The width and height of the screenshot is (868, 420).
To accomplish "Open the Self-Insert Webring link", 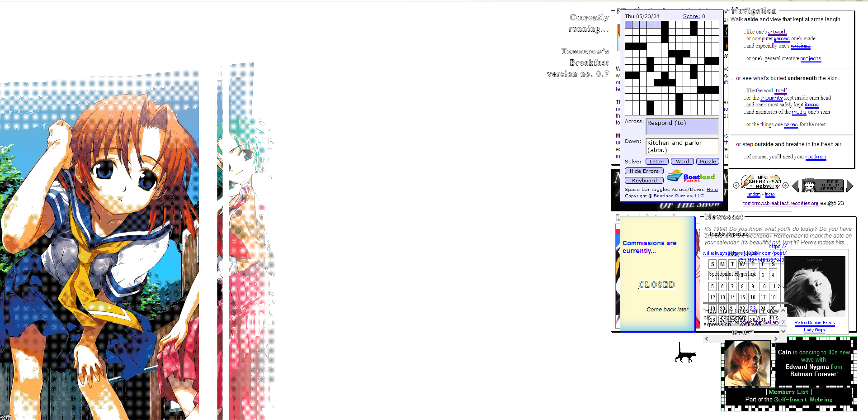I will click(803, 400).
